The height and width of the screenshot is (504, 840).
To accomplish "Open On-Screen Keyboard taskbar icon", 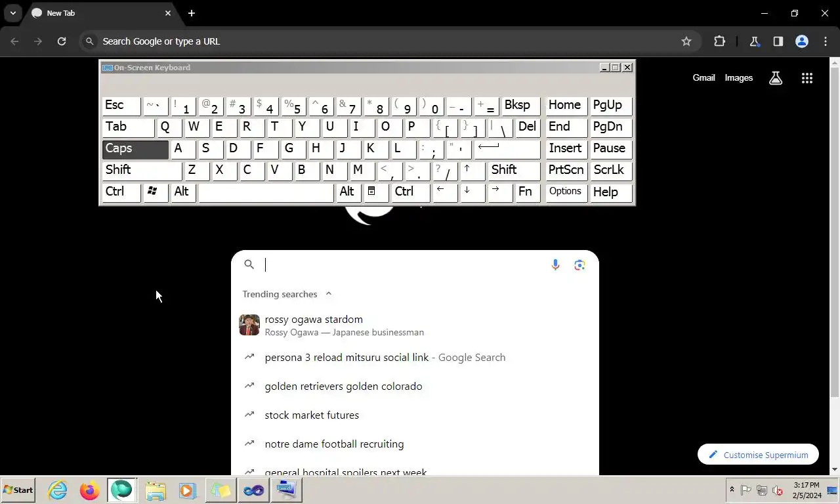I will (x=287, y=490).
